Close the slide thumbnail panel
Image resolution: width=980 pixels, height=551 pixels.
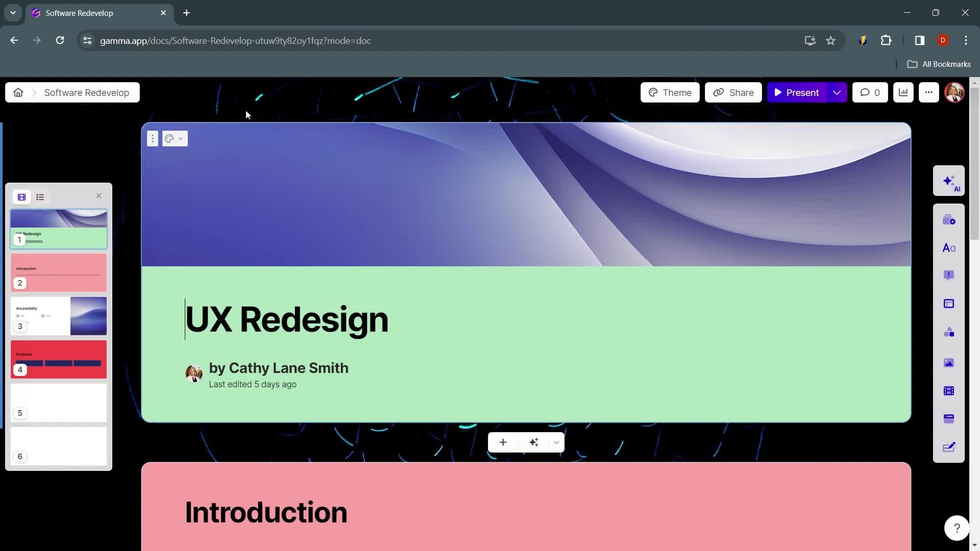[99, 196]
